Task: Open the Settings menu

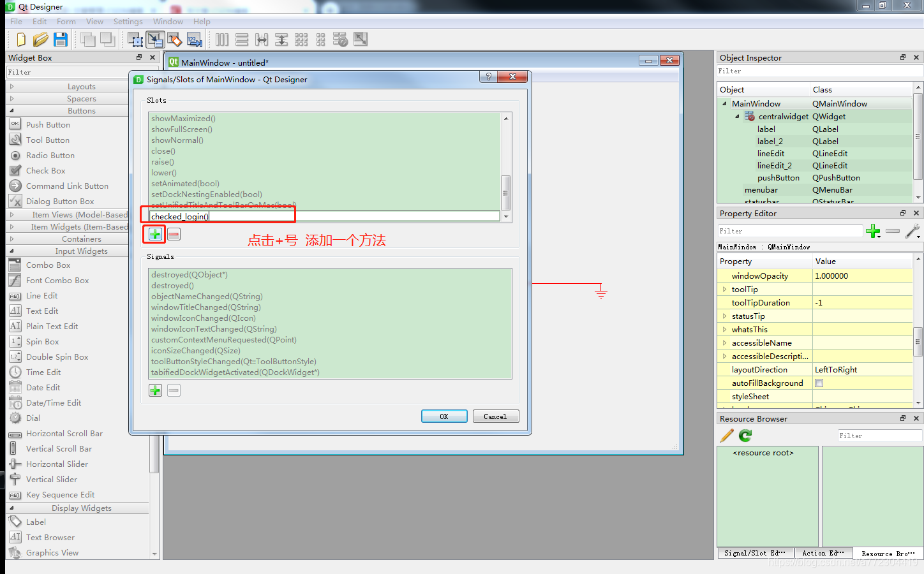Action: (128, 22)
